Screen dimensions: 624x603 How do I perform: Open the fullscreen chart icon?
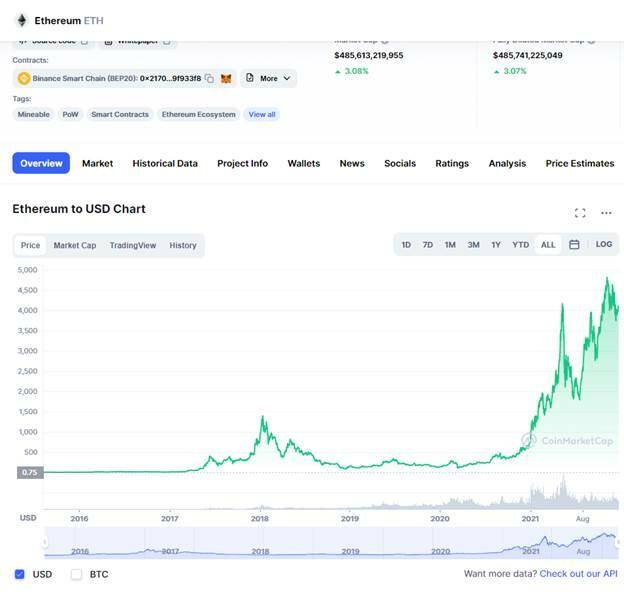click(580, 213)
